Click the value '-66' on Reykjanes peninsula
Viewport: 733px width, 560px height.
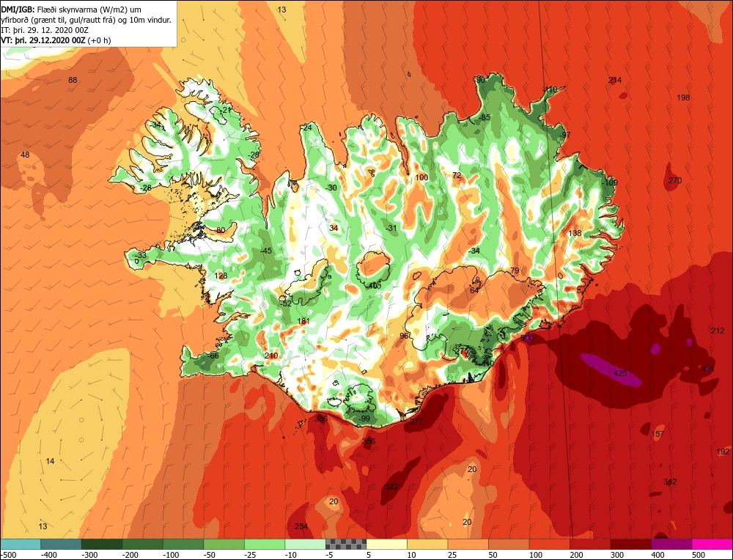tap(213, 355)
